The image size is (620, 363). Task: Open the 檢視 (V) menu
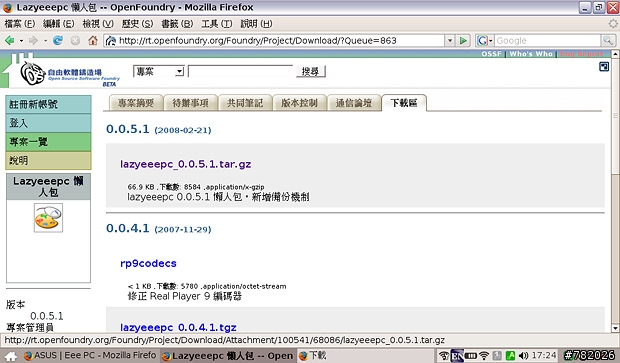[98, 24]
